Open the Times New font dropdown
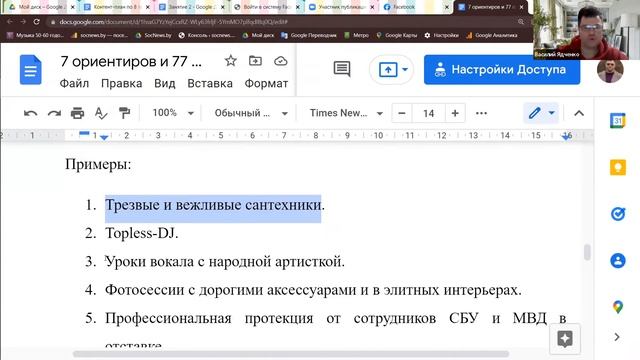The width and height of the screenshot is (640, 360). [x=346, y=113]
